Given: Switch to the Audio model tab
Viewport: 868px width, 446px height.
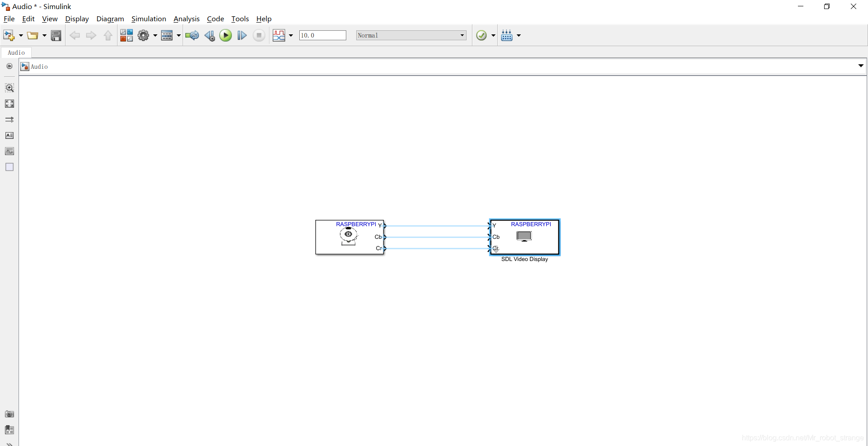Looking at the screenshot, I should (16, 52).
